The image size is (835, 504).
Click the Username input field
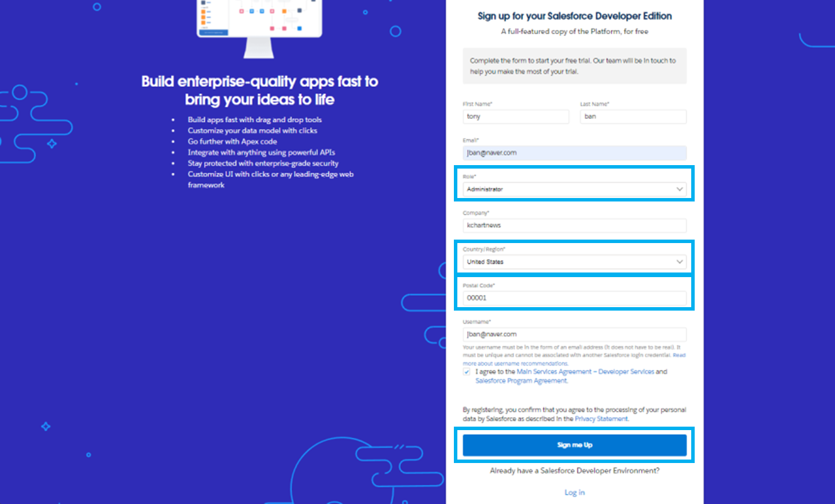pos(575,334)
